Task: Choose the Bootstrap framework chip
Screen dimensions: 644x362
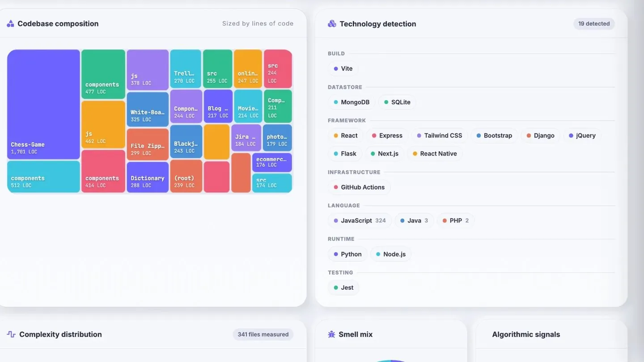Action: point(494,135)
